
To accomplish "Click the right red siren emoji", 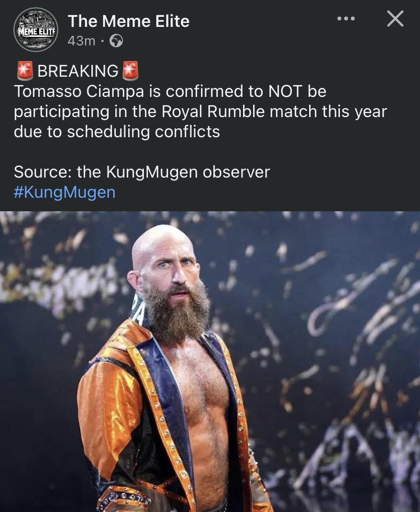I will click(x=130, y=71).
